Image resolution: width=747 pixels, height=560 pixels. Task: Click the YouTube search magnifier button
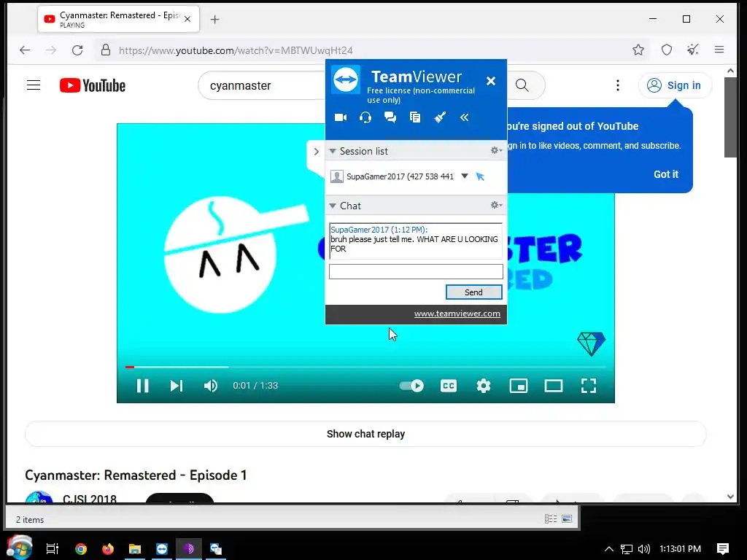(522, 86)
